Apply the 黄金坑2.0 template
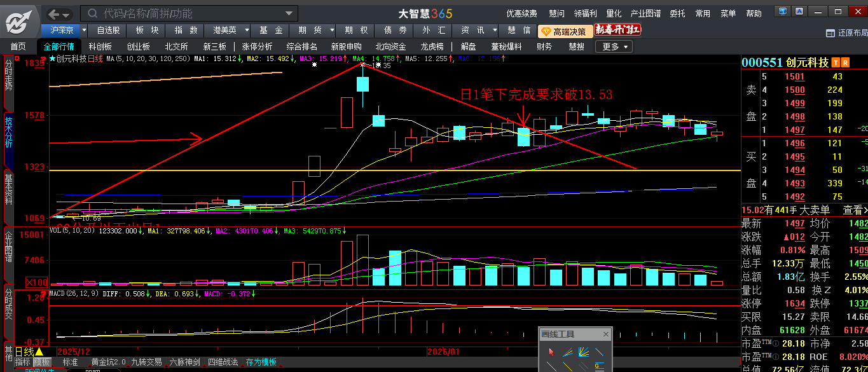This screenshot has width=868, height=372. [x=108, y=362]
